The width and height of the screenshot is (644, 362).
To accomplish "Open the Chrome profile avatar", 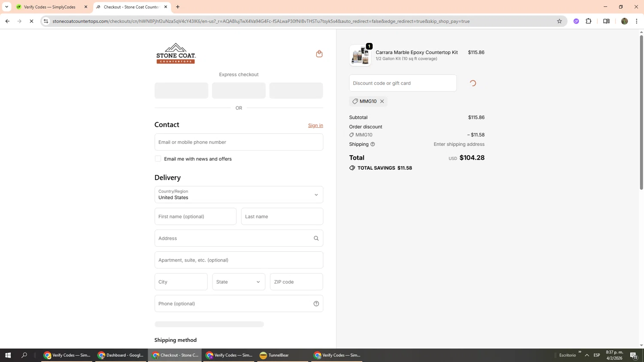I will pyautogui.click(x=624, y=21).
